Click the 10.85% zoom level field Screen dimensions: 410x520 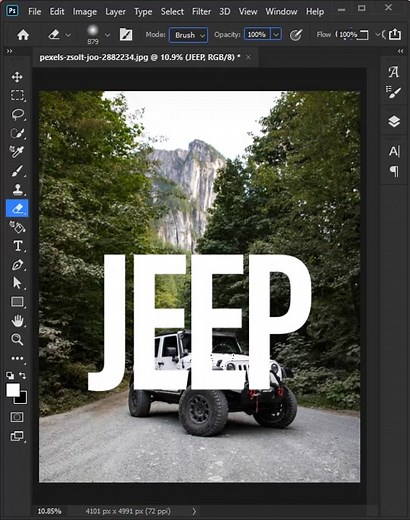[x=49, y=511]
